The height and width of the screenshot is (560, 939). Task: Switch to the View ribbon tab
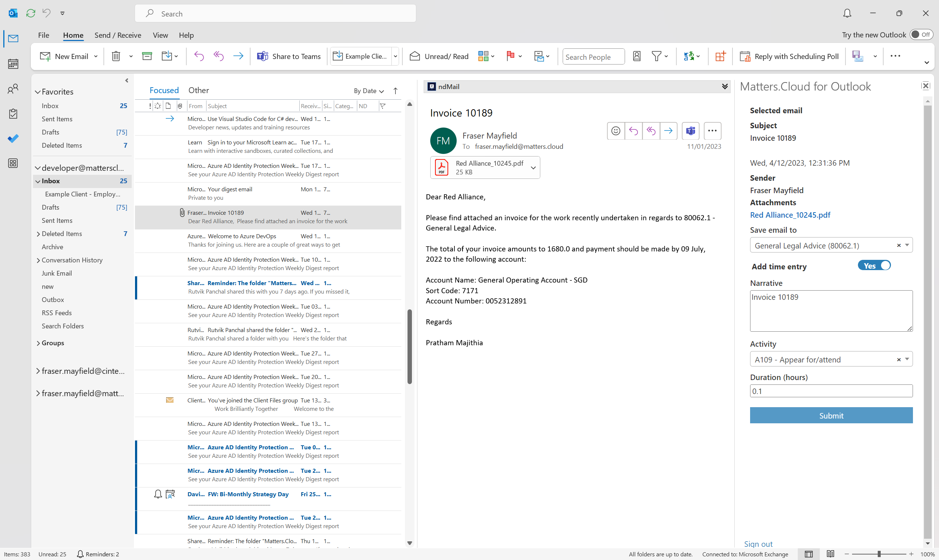[x=160, y=35]
